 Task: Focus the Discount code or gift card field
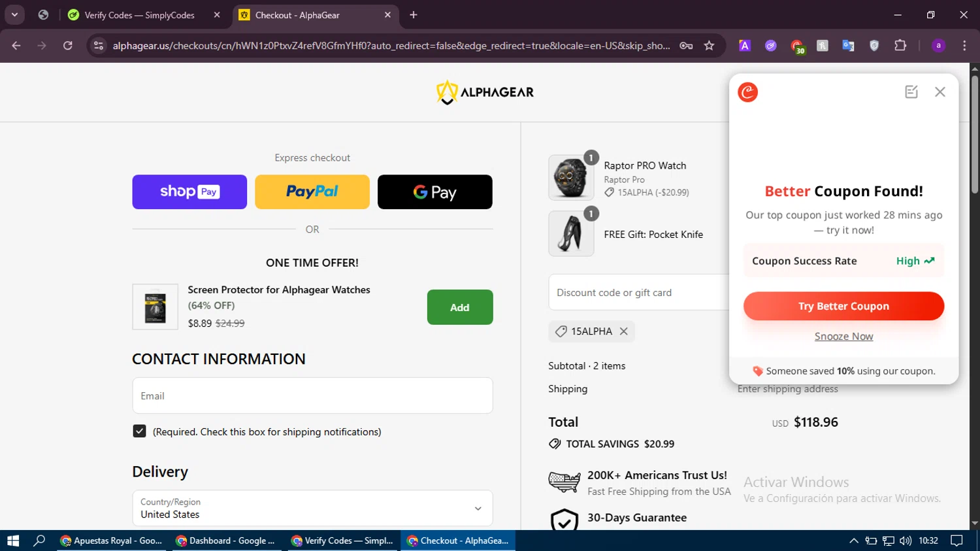[x=639, y=292]
